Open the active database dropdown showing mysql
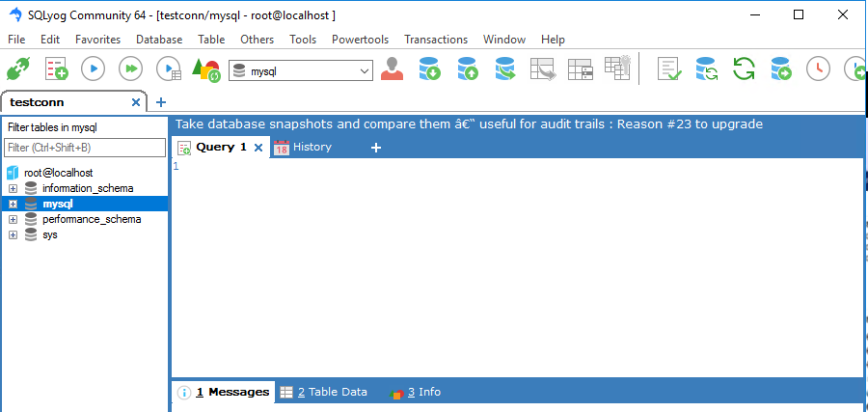This screenshot has width=868, height=412. point(301,70)
